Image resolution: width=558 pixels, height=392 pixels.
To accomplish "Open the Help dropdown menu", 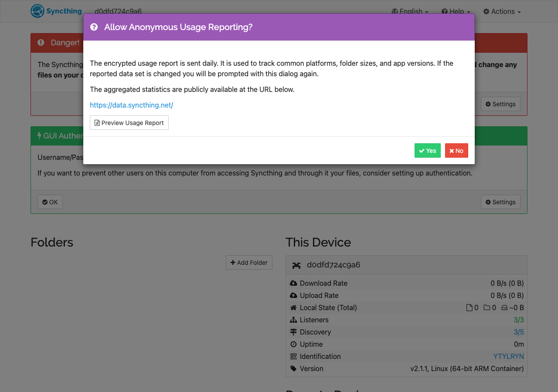I will tap(456, 11).
